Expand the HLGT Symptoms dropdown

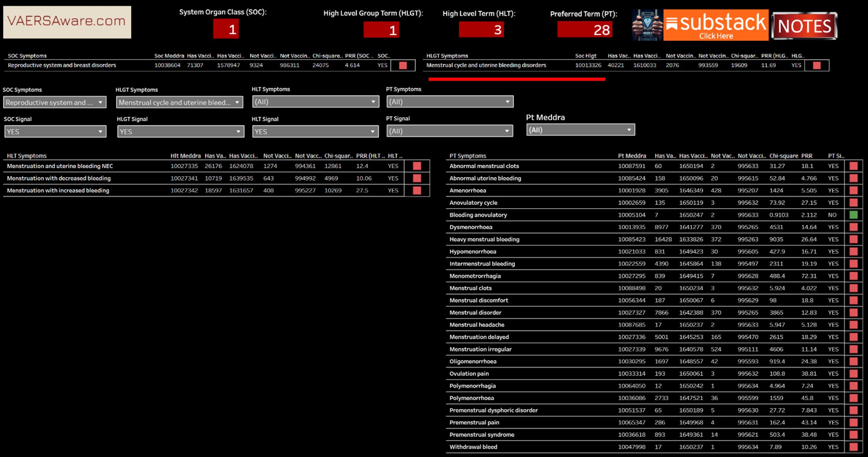tap(179, 103)
